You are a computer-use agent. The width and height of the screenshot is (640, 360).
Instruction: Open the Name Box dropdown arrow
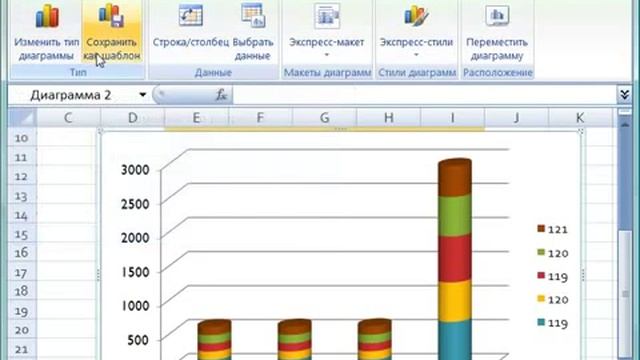tap(142, 95)
